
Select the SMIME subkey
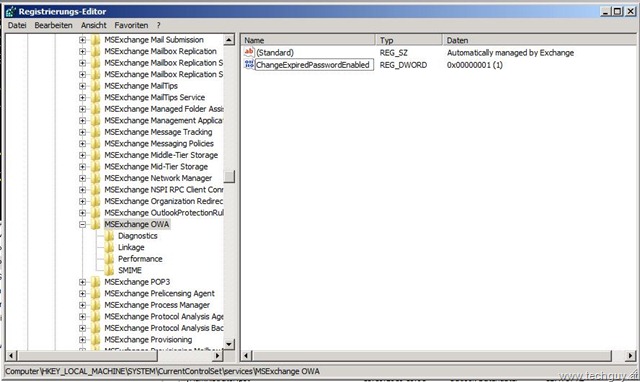point(130,271)
